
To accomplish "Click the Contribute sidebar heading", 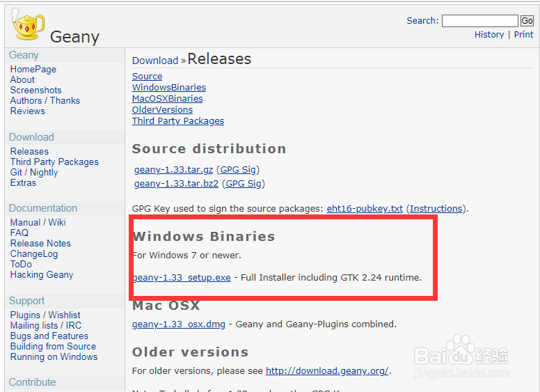I will click(x=33, y=382).
